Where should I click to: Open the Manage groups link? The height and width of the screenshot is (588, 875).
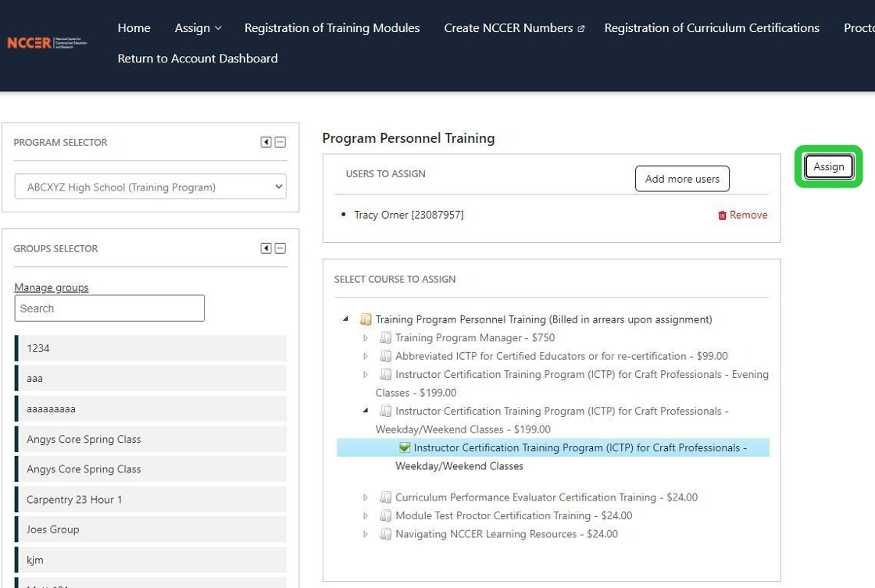(x=51, y=287)
